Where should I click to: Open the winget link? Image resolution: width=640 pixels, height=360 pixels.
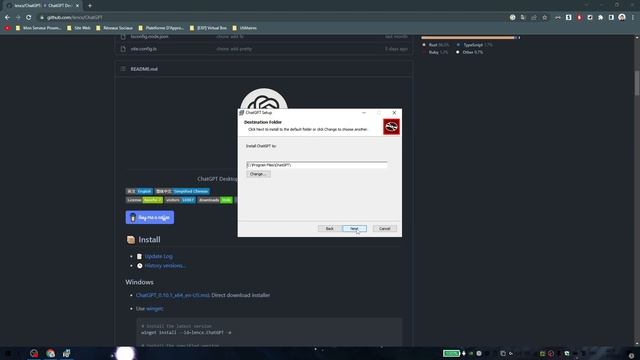(154, 309)
